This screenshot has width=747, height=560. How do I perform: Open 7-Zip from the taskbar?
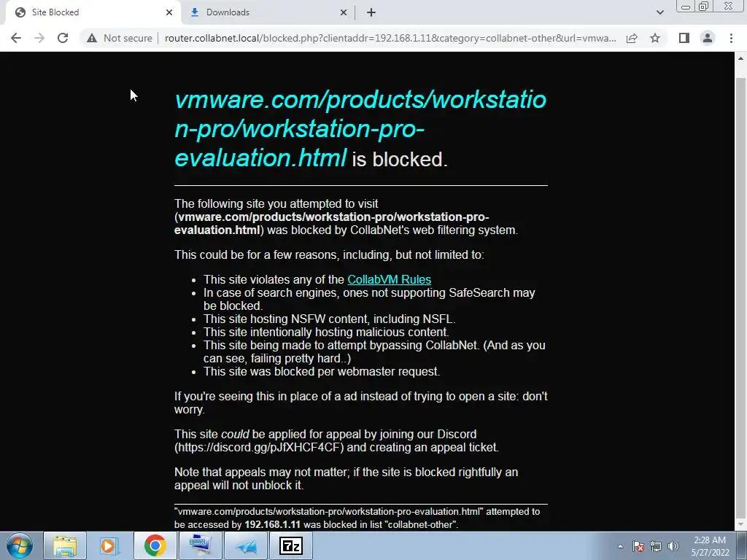[x=290, y=545]
